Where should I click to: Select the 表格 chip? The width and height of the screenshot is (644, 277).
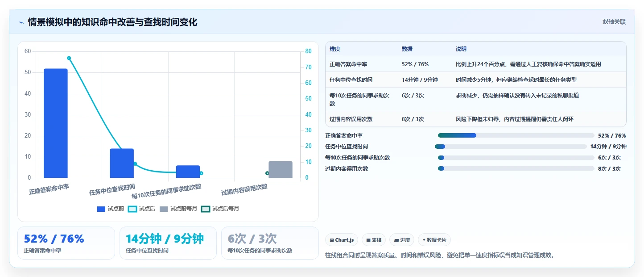pyautogui.click(x=374, y=240)
